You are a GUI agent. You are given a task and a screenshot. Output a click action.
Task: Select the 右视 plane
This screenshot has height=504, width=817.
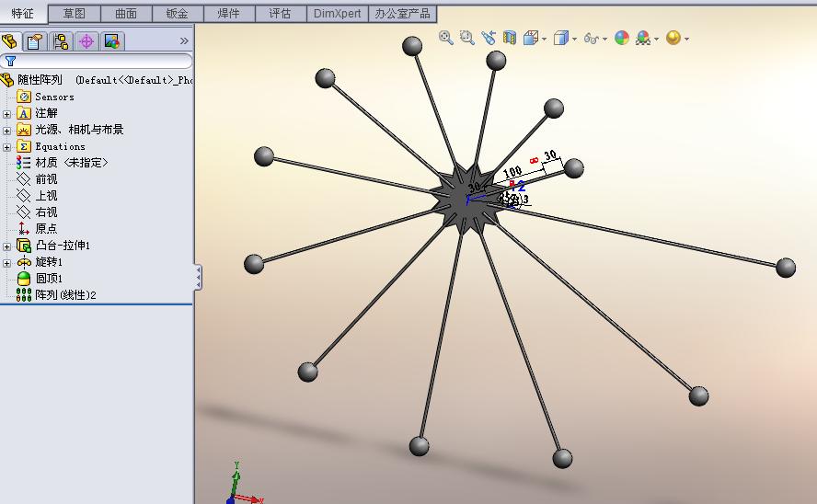[x=46, y=212]
